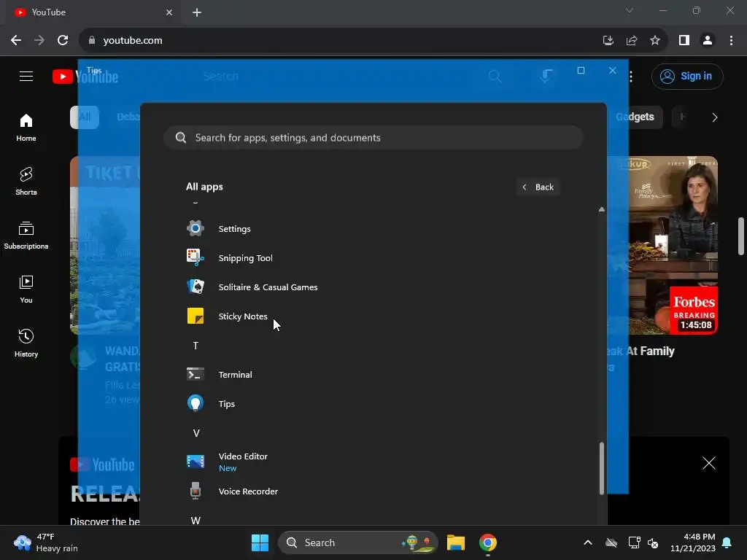
Task: Open Chrome three-dot menu
Action: [731, 41]
